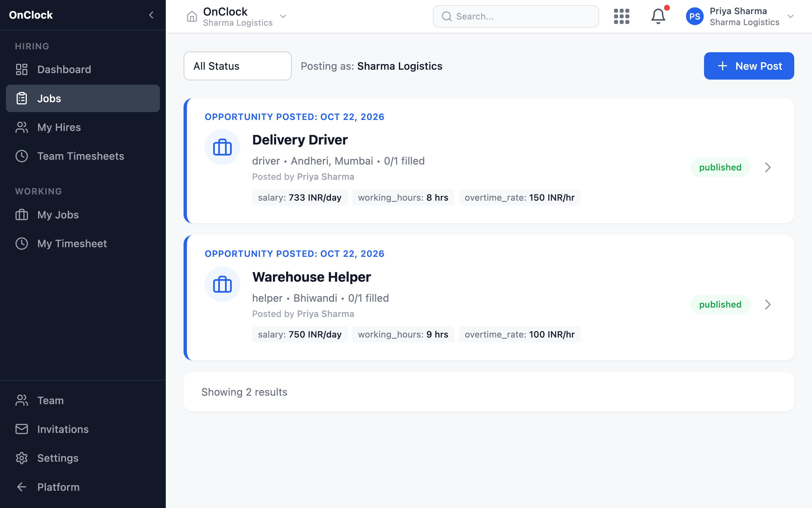This screenshot has height=508, width=812.
Task: Click the overtime_rate: 150 INR/hr tag
Action: pyautogui.click(x=519, y=198)
